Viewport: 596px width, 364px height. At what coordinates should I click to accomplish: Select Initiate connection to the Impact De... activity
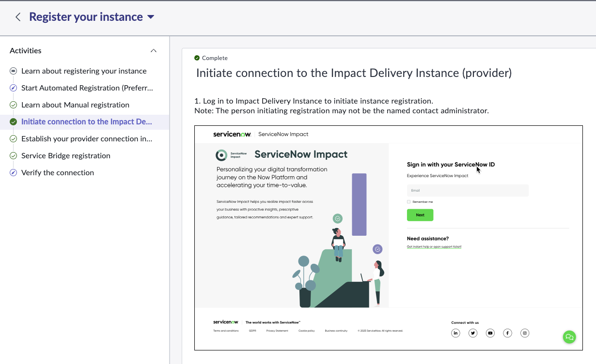point(87,122)
